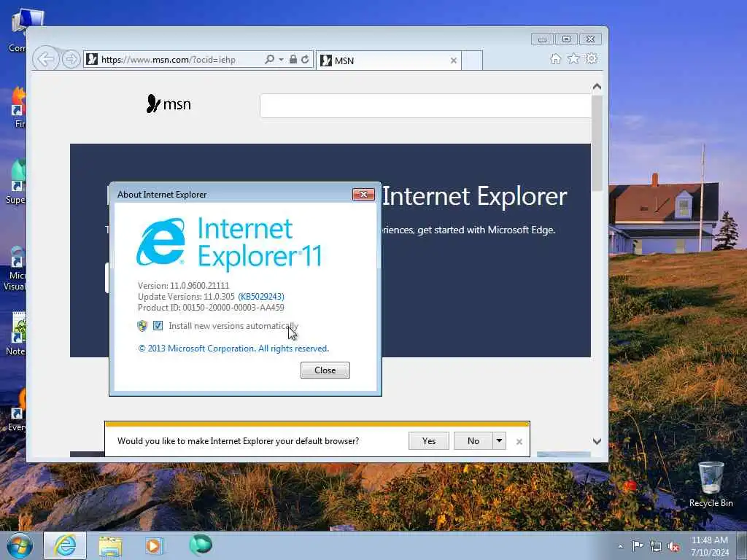Click the search magnifier in address bar
The image size is (747, 560).
269,60
